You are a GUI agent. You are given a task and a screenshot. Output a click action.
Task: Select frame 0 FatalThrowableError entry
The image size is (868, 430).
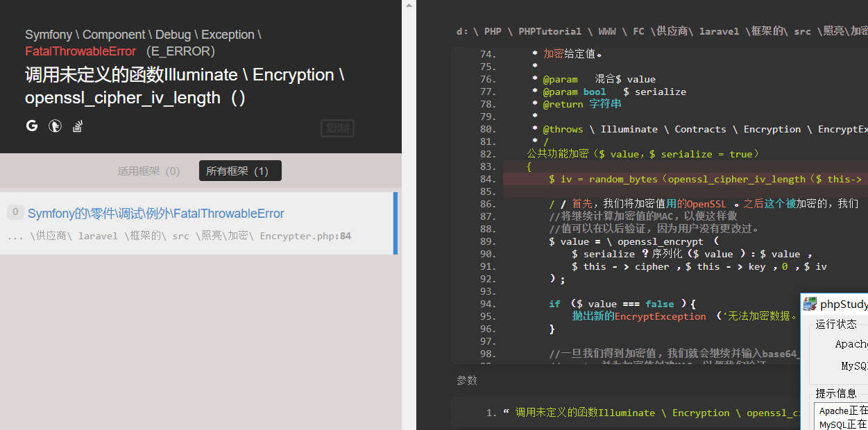click(198, 223)
